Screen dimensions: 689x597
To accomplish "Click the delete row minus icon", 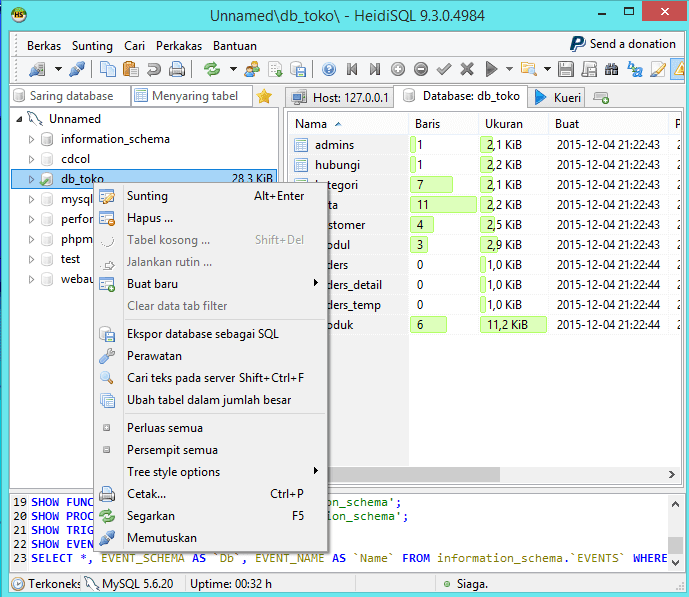I will tap(421, 69).
